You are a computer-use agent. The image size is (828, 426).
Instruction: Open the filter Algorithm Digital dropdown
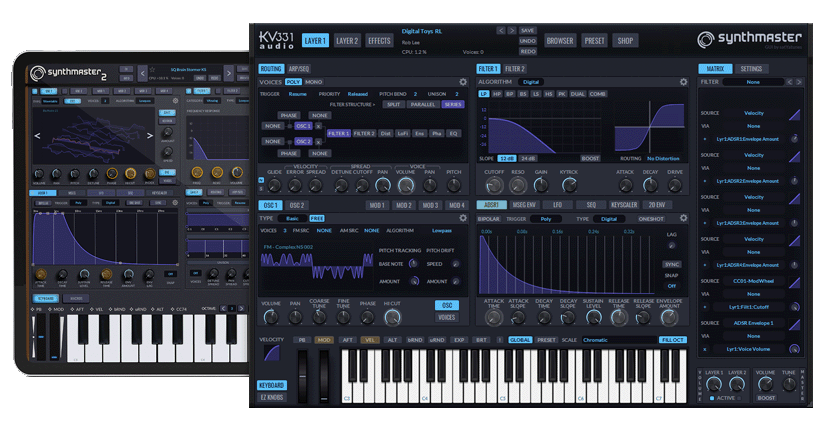(x=531, y=82)
